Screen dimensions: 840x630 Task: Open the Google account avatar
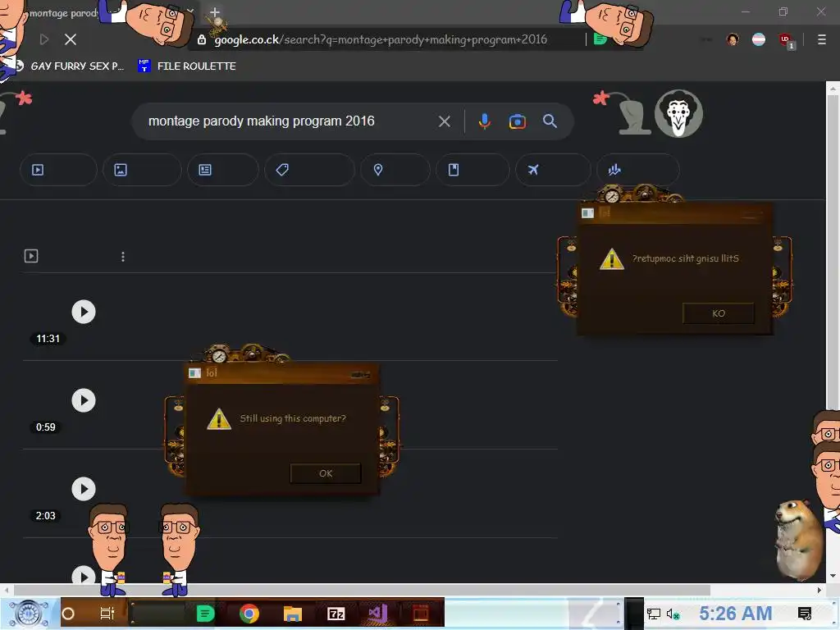[678, 113]
